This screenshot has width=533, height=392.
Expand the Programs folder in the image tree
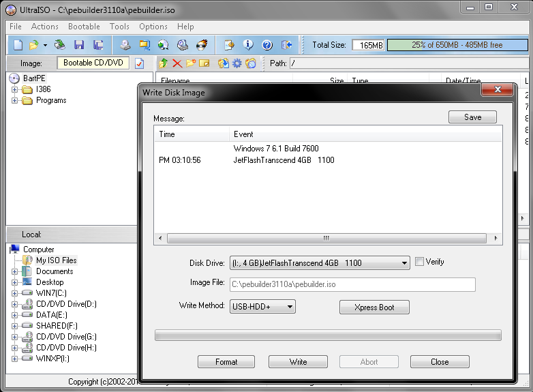[14, 101]
